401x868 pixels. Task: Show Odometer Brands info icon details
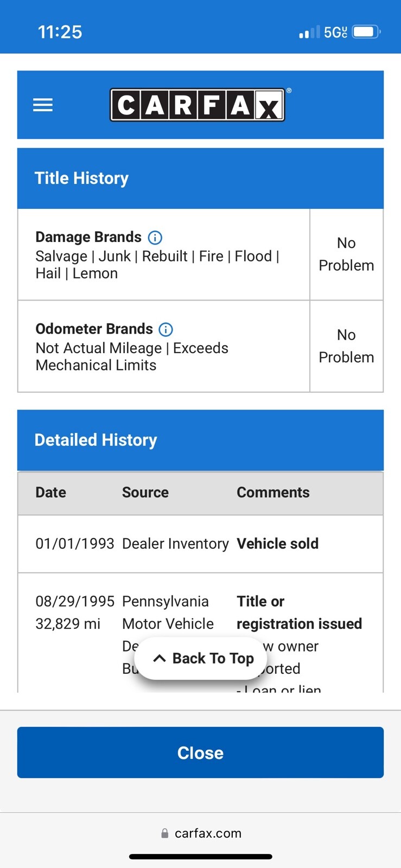point(166,329)
